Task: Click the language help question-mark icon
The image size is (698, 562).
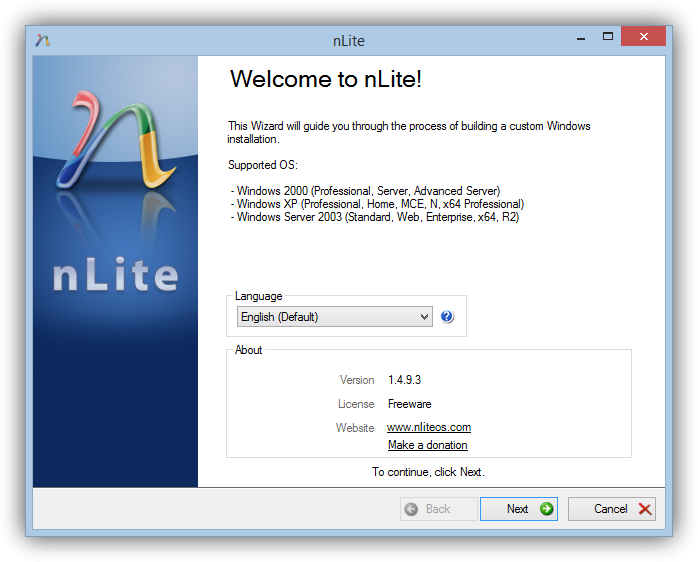Action: tap(447, 317)
